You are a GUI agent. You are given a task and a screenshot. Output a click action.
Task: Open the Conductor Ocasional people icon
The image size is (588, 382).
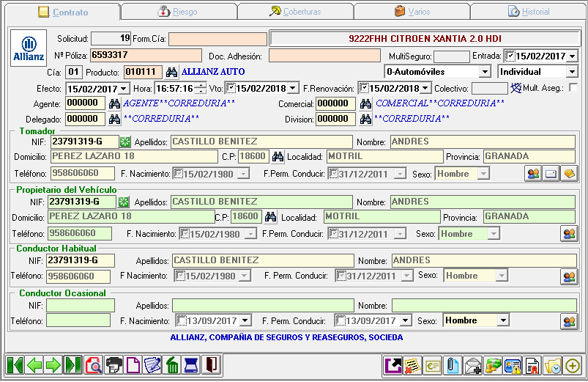pyautogui.click(x=569, y=321)
